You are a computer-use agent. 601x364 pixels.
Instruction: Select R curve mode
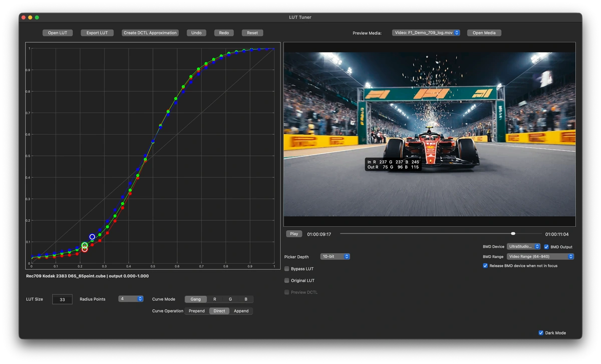click(x=215, y=299)
